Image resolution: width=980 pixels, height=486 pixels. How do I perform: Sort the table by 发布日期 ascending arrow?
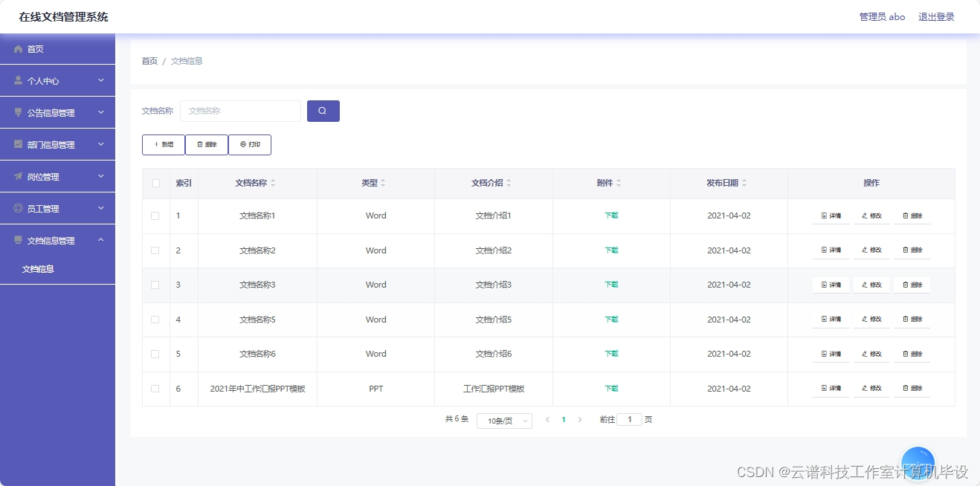click(746, 179)
